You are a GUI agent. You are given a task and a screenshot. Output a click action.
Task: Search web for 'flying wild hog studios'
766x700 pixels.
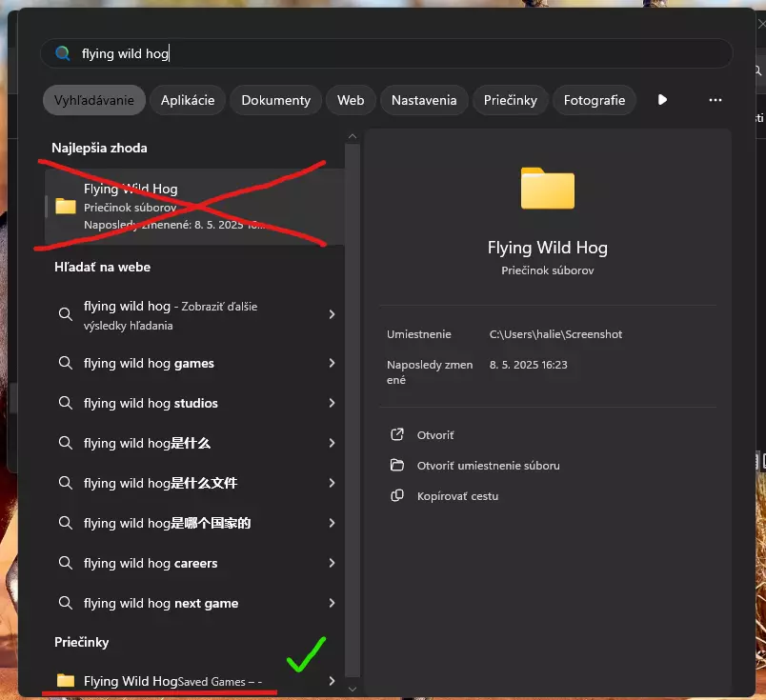click(194, 403)
